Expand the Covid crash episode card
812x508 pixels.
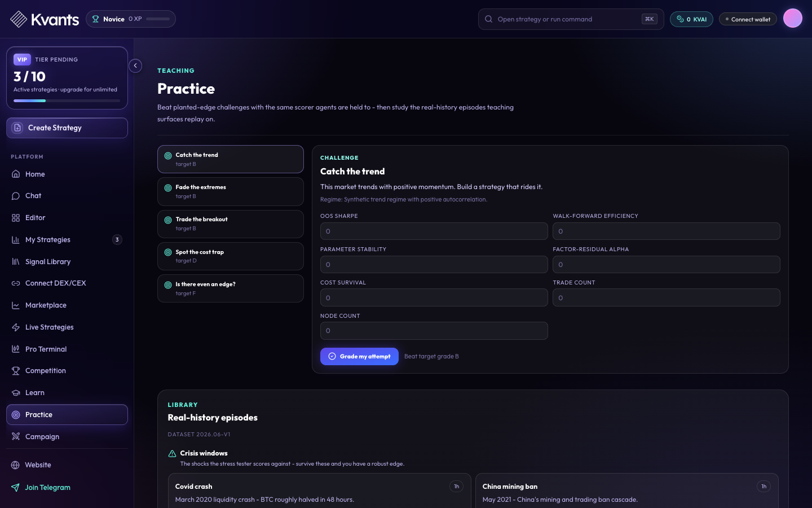point(320,491)
